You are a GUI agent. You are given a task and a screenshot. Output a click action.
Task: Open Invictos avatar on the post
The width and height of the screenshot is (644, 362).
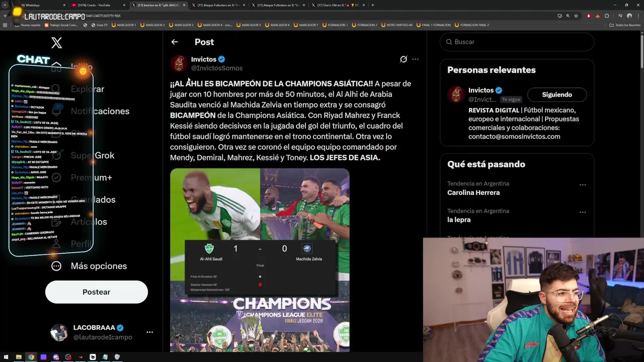point(179,63)
